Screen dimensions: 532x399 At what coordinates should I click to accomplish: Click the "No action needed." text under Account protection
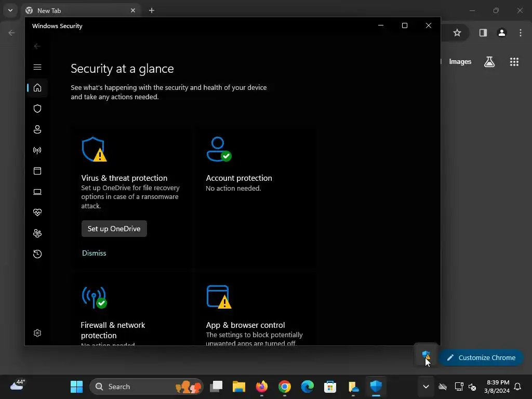(233, 188)
